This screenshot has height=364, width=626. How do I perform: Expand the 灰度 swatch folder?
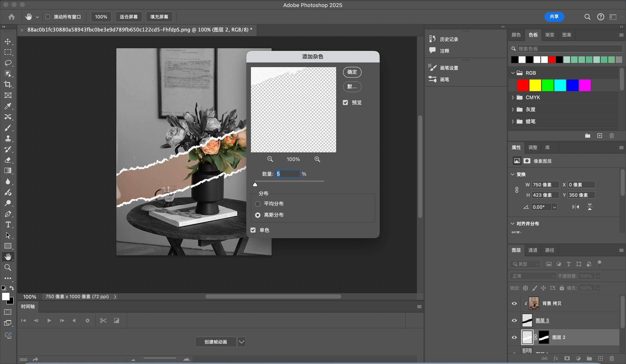coord(513,109)
